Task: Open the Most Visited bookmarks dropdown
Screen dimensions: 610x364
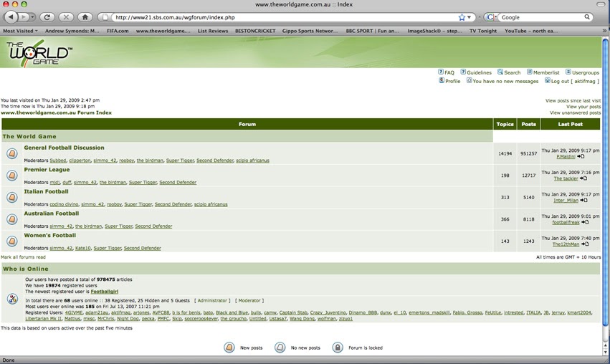Action: [20, 31]
